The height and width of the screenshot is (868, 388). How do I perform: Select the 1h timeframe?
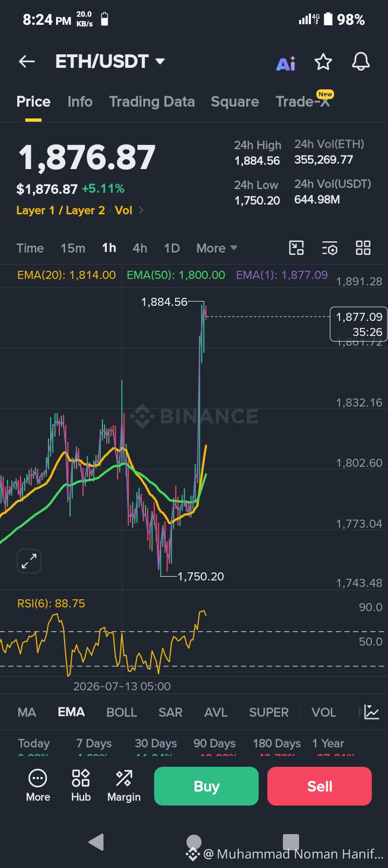click(x=109, y=248)
